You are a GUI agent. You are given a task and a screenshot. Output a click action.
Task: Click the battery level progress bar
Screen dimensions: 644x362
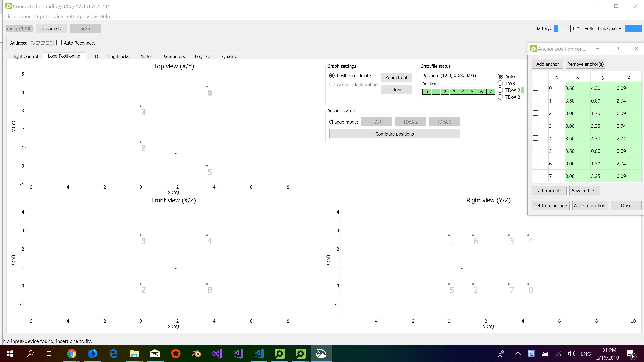(x=562, y=28)
